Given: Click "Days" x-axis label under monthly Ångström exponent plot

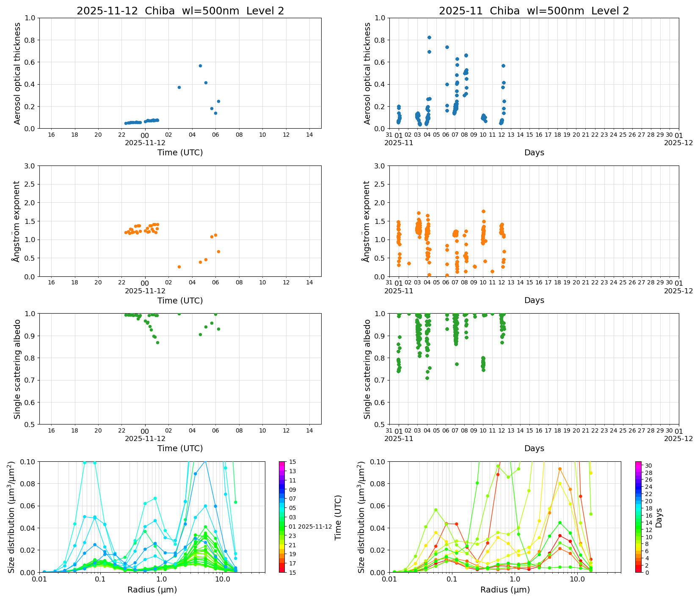Looking at the screenshot, I should pos(534,300).
